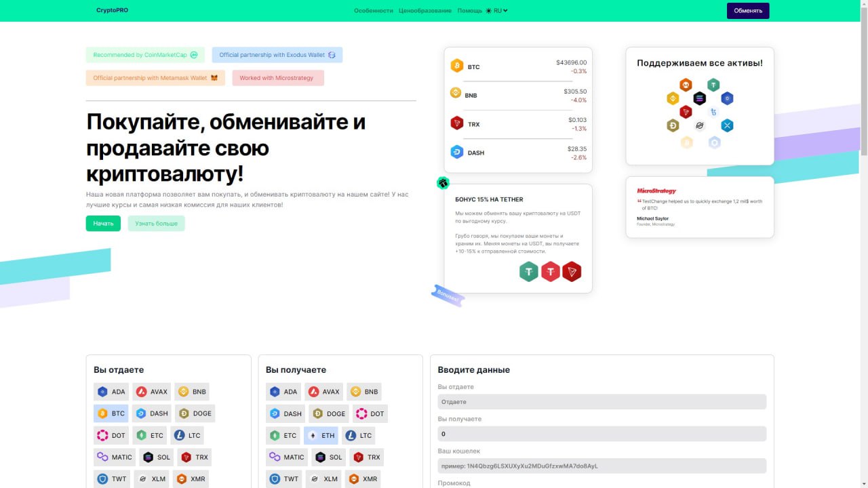The height and width of the screenshot is (488, 868).
Task: Toggle the sun theme icon in navbar
Action: click(489, 11)
